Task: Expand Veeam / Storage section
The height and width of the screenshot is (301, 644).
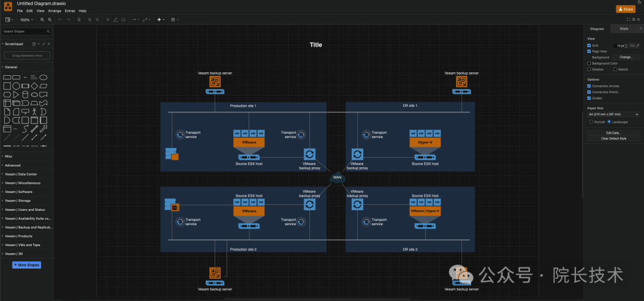Action: coord(27,201)
